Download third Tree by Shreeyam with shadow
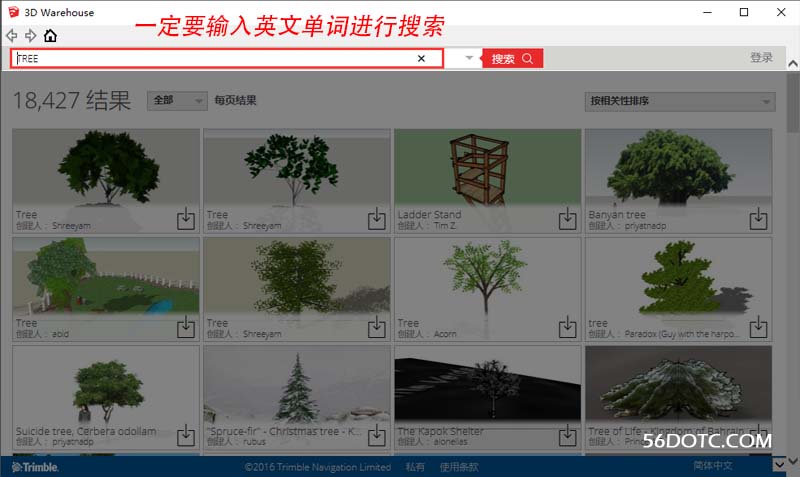The height and width of the screenshot is (477, 800). coord(377,327)
